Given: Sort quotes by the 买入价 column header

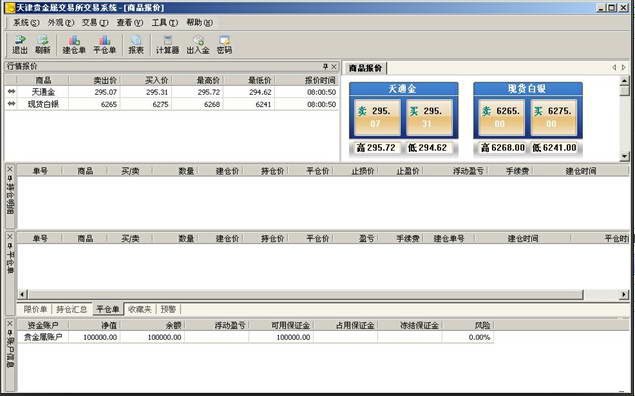Looking at the screenshot, I should coord(146,80).
